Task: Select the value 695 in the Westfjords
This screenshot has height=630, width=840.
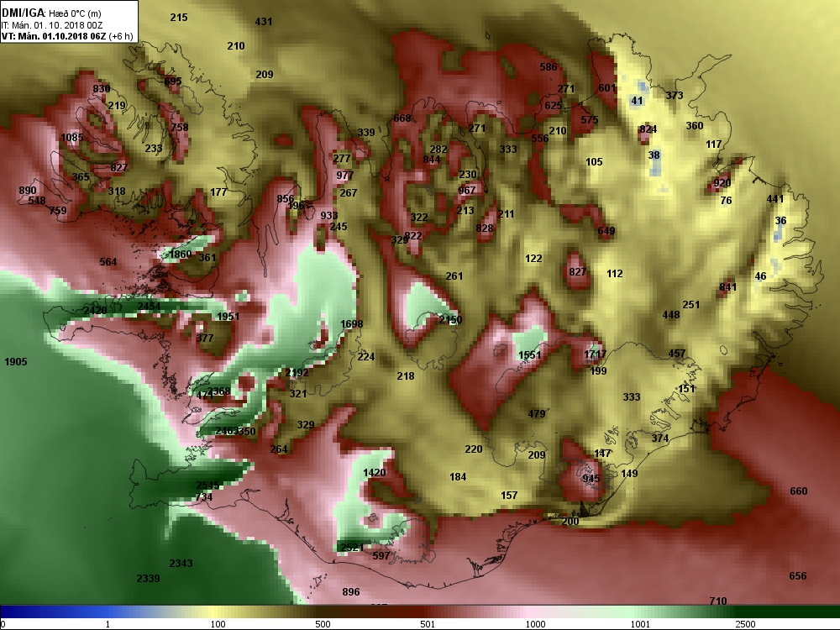Action: [x=172, y=81]
